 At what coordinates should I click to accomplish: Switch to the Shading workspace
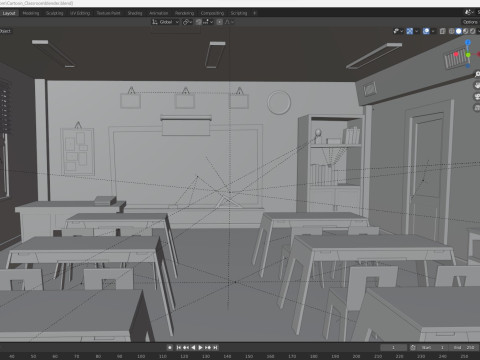(135, 13)
